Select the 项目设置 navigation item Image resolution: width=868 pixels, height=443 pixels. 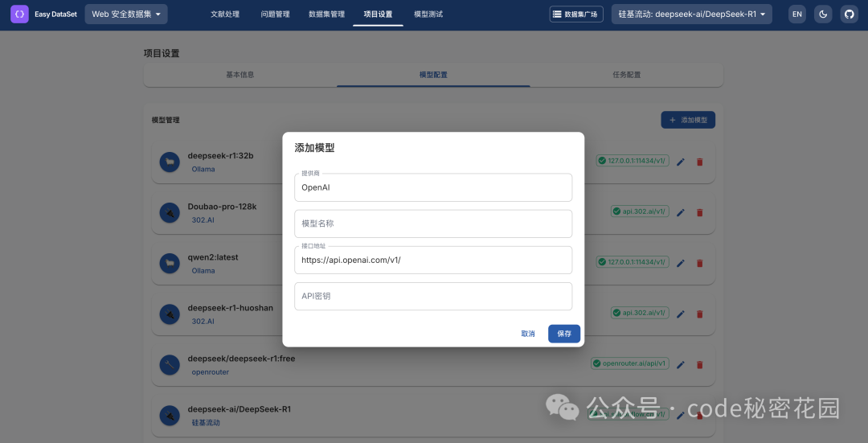[x=378, y=14]
